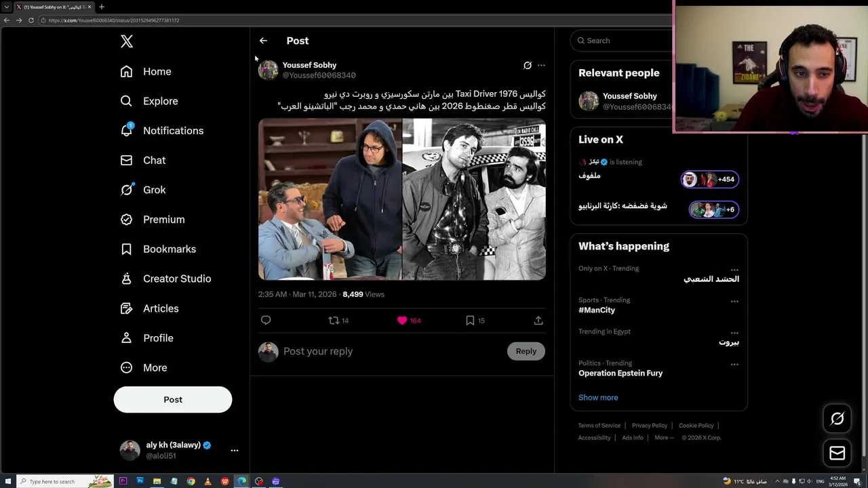Open options for Operation Epstein Fury
Image resolution: width=868 pixels, height=488 pixels.
(734, 364)
